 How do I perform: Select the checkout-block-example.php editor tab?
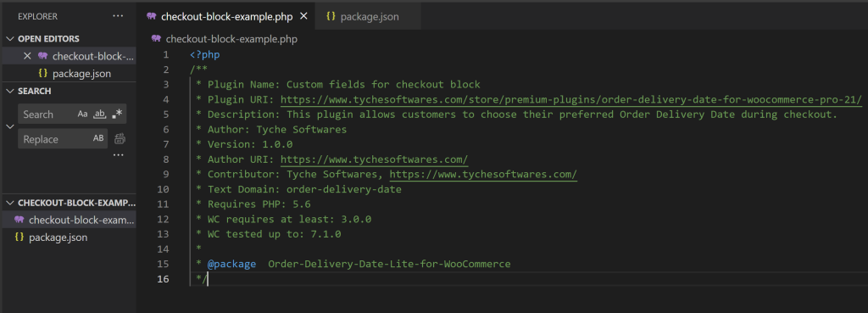[226, 17]
